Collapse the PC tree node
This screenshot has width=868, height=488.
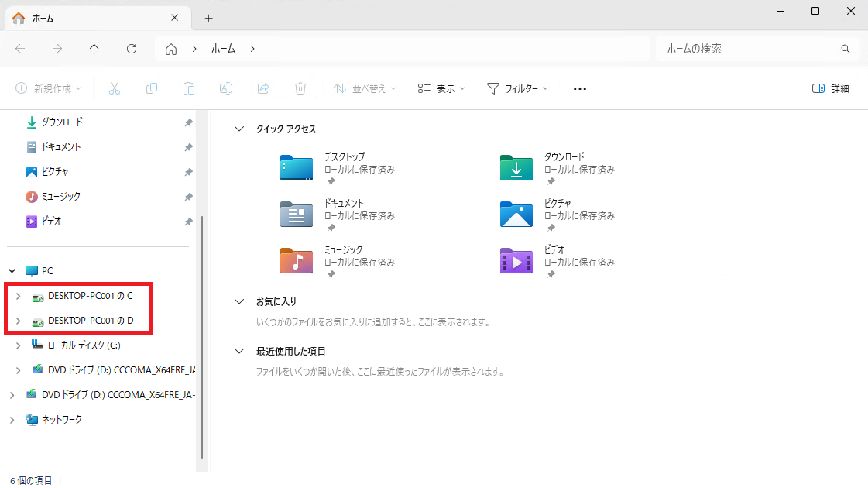[12, 271]
